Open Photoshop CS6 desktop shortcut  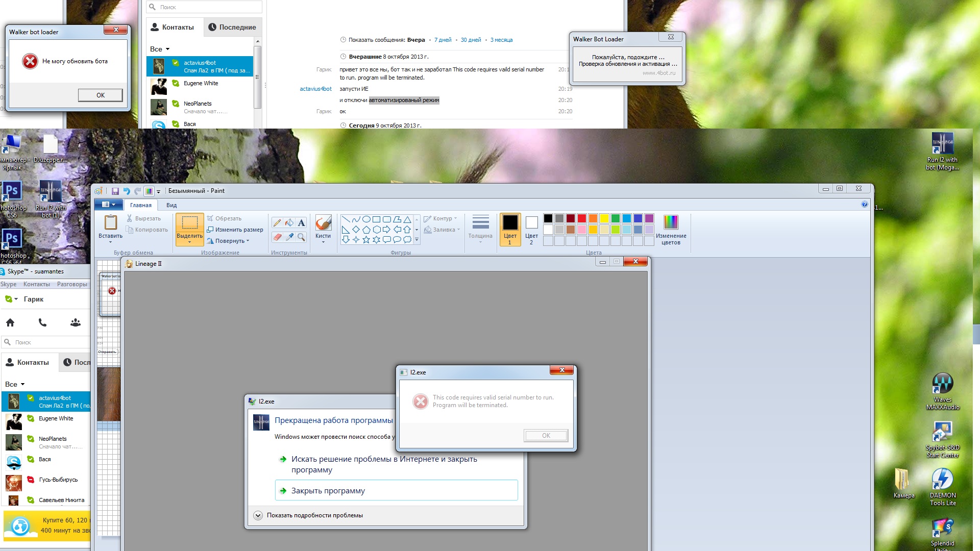pos(12,199)
